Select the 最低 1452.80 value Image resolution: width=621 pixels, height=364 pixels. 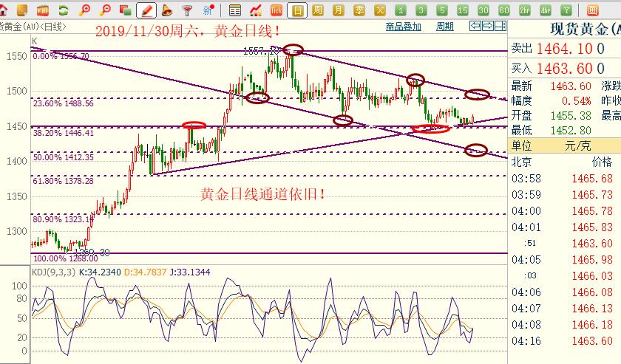[571, 130]
